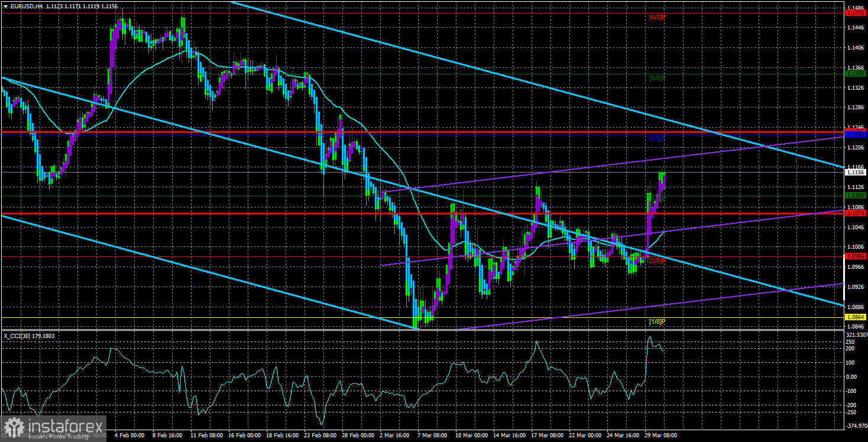Click the 1.1406 value on price axis
868x442 pixels.
tap(856, 48)
